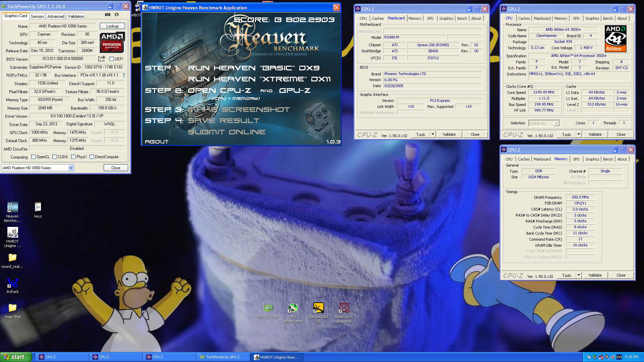Click the Windows Start button
644x362 pixels.
[x=16, y=357]
